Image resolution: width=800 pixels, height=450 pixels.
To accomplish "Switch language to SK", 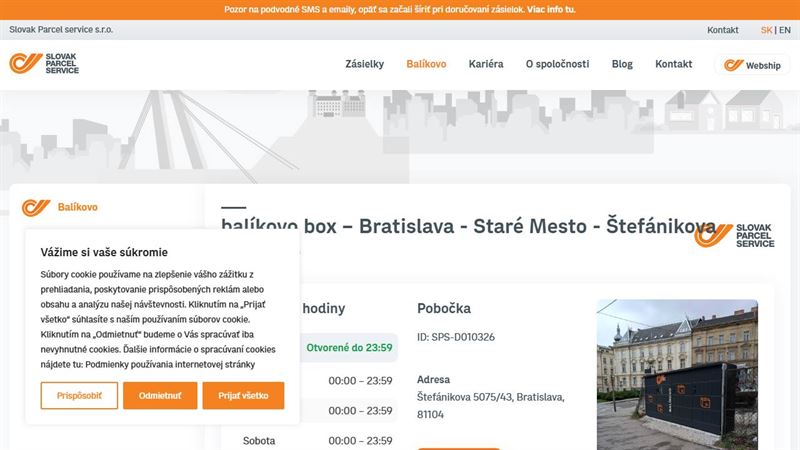I will (x=766, y=30).
